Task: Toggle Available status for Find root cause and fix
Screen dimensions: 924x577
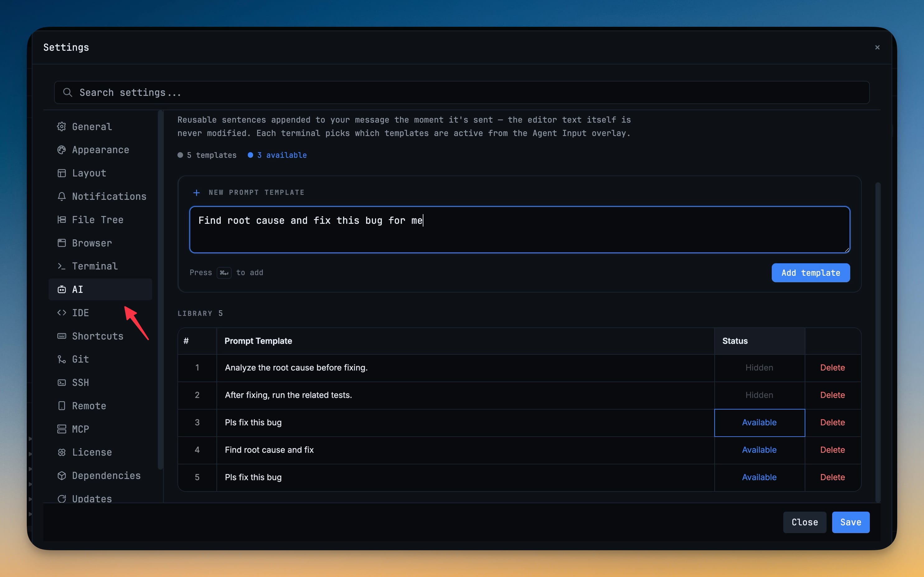Action: point(759,450)
